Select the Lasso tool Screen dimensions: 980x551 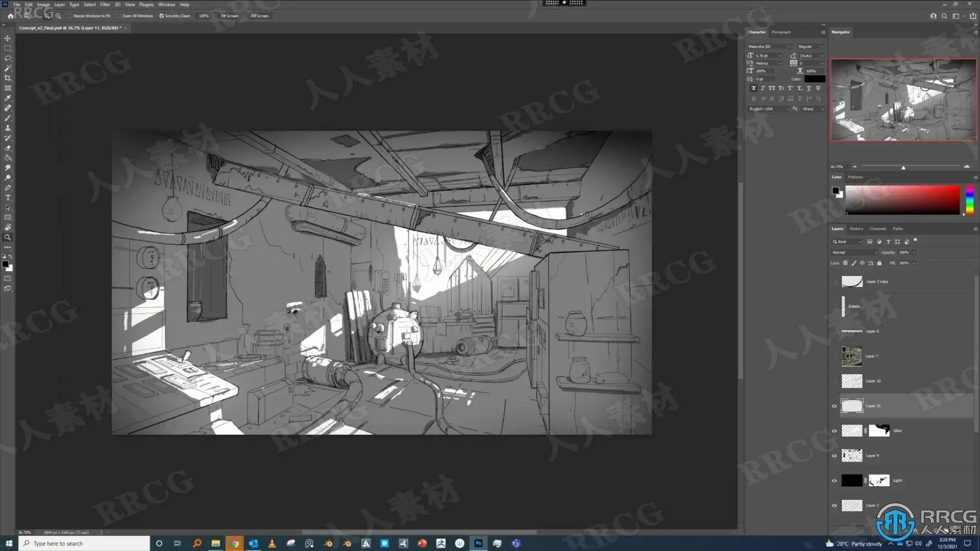[x=8, y=58]
